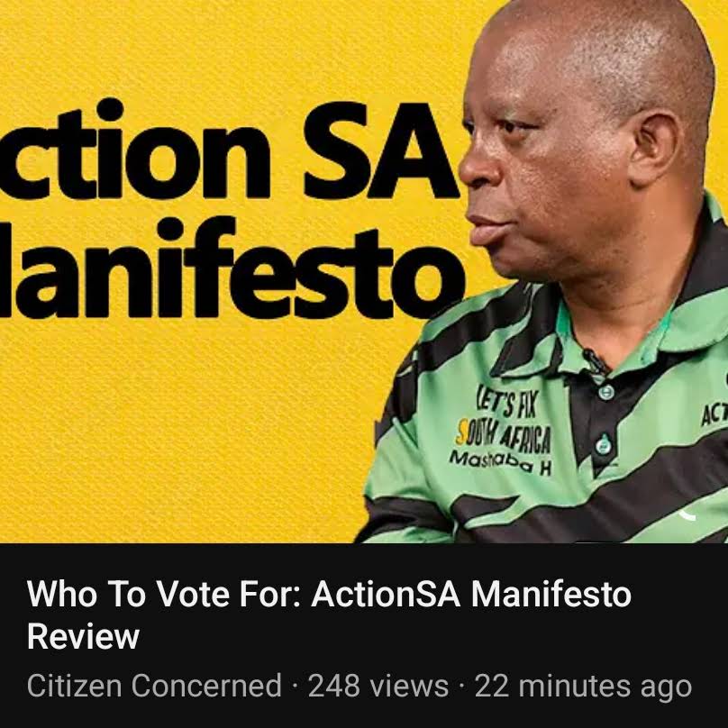Screen dimensions: 728x728
Task: Click the "22 minutes ago" upload time
Action: coord(583,686)
